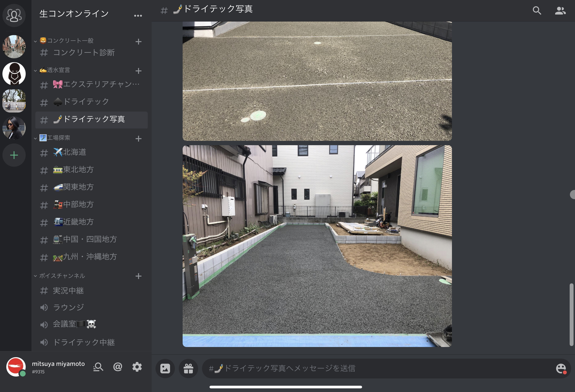Add channel to 工場探索 category
The width and height of the screenshot is (575, 392).
coord(138,139)
